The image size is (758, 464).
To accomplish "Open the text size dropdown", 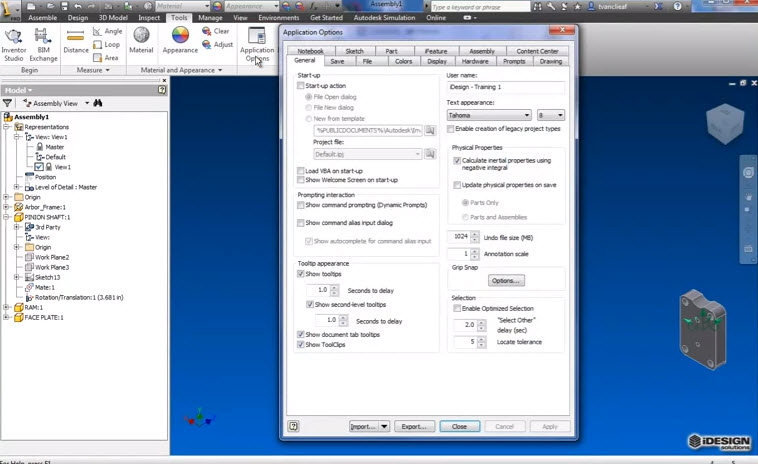I will point(551,115).
